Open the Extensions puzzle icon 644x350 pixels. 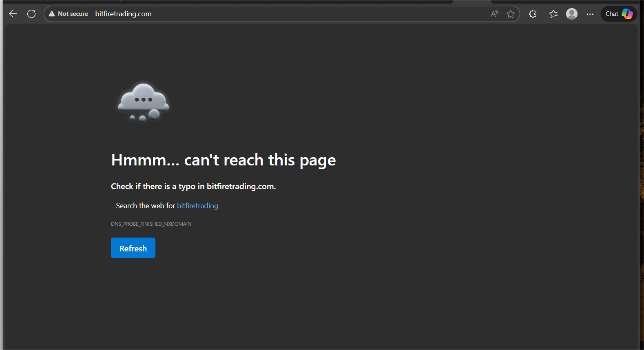[533, 14]
